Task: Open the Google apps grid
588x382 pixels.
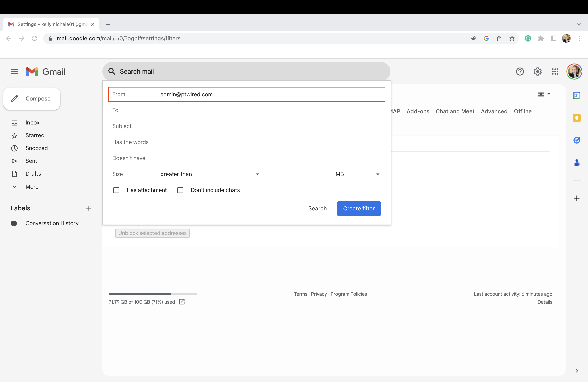Action: tap(555, 71)
